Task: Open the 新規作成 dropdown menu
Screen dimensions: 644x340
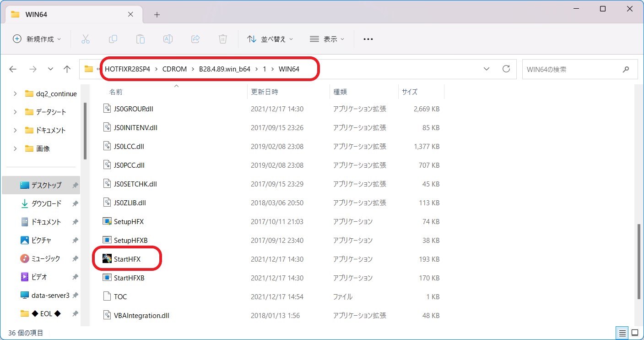Action: 37,39
